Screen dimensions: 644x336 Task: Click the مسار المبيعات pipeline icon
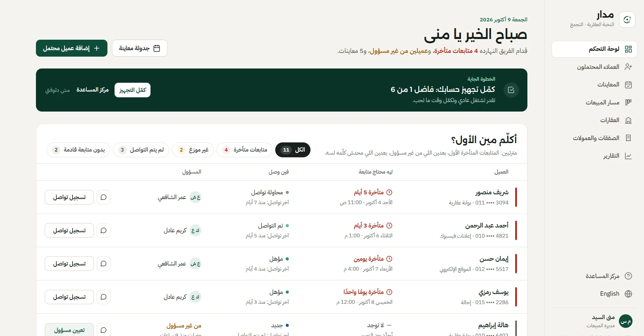(x=628, y=102)
